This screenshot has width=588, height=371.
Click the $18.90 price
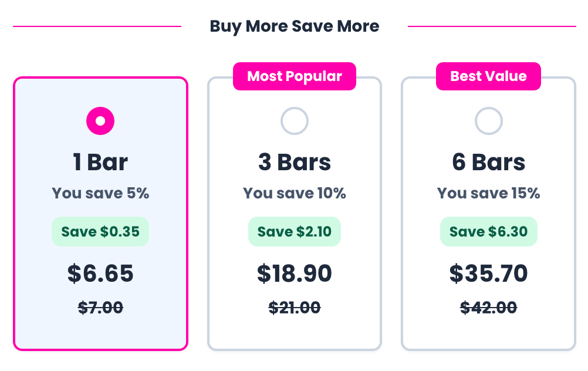pos(295,274)
